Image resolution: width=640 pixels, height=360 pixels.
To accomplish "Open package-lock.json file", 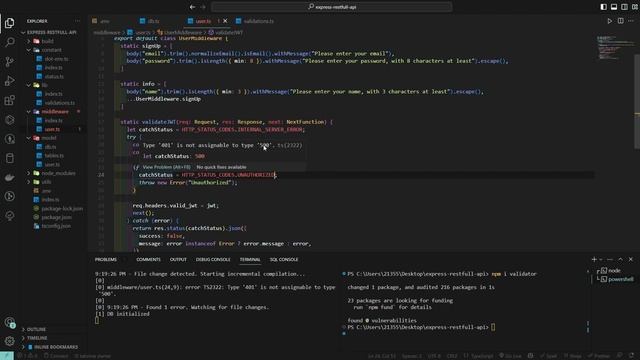I will tap(62, 209).
